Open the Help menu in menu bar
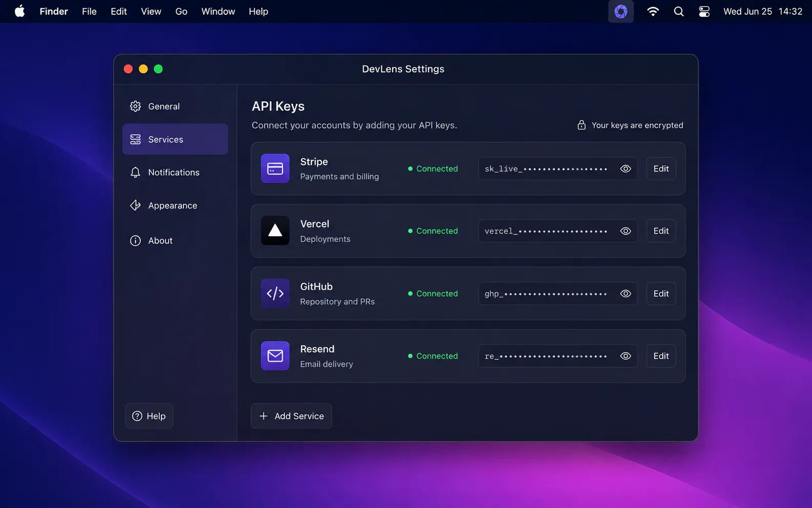Viewport: 812px width, 508px height. [x=259, y=11]
